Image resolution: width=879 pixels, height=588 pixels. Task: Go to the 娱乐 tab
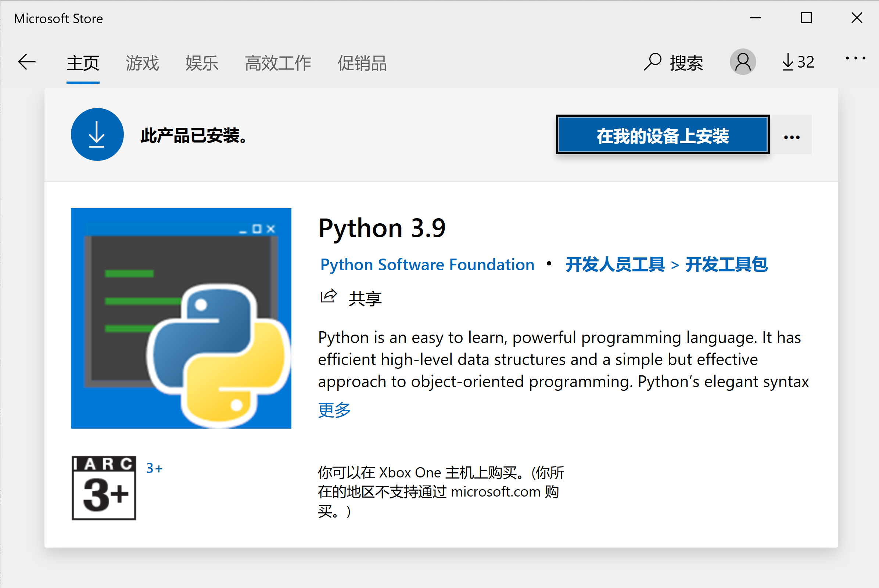click(202, 63)
